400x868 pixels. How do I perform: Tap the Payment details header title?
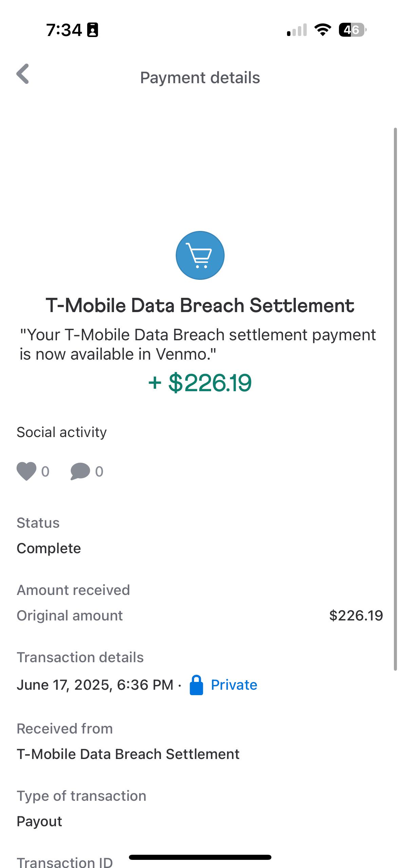coord(200,78)
